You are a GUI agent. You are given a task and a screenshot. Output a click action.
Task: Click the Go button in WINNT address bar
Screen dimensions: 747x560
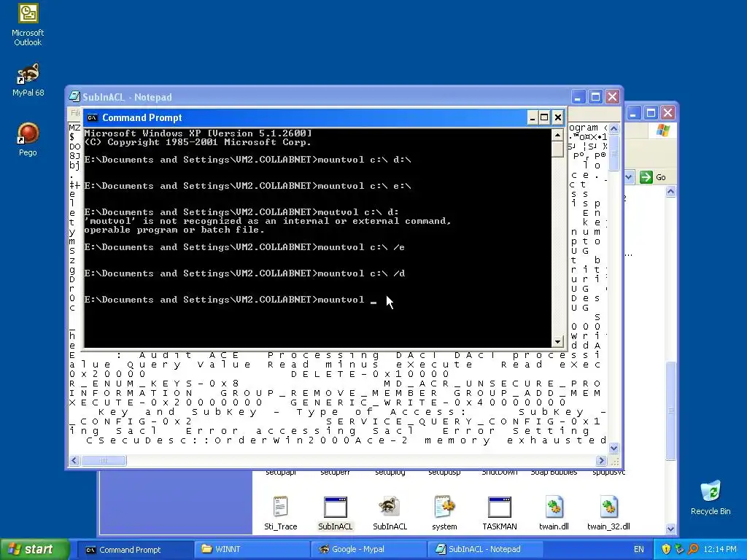(x=653, y=177)
